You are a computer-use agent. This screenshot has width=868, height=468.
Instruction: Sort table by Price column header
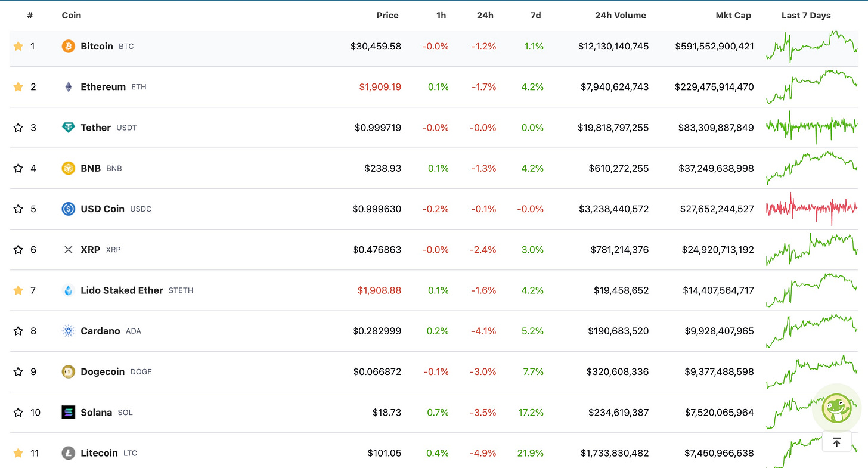387,16
